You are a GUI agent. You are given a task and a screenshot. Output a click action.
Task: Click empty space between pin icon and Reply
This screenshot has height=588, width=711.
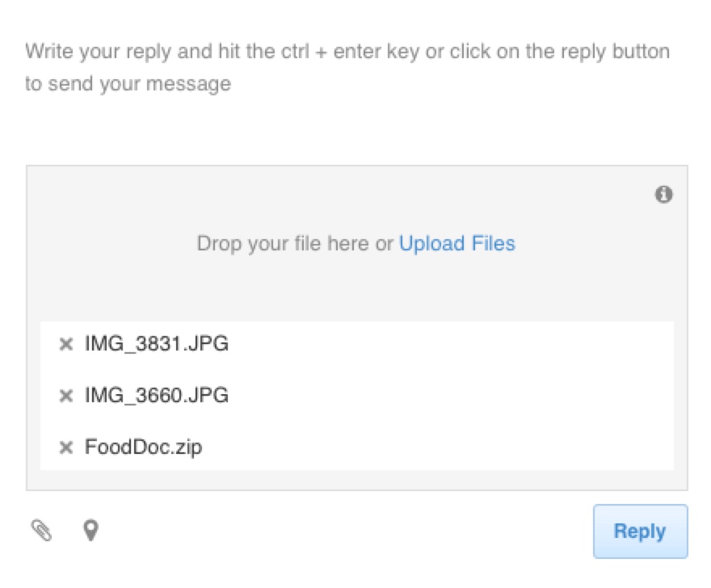coord(345,531)
